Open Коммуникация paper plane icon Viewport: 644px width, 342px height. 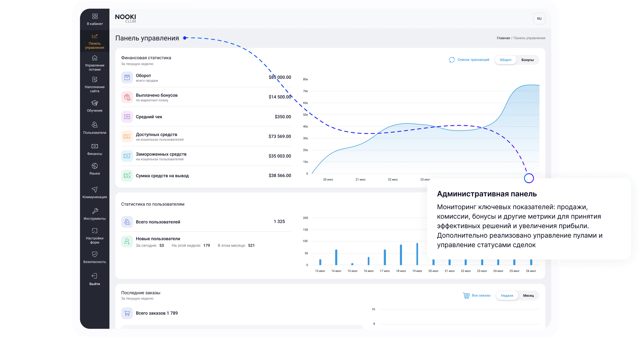point(94,190)
